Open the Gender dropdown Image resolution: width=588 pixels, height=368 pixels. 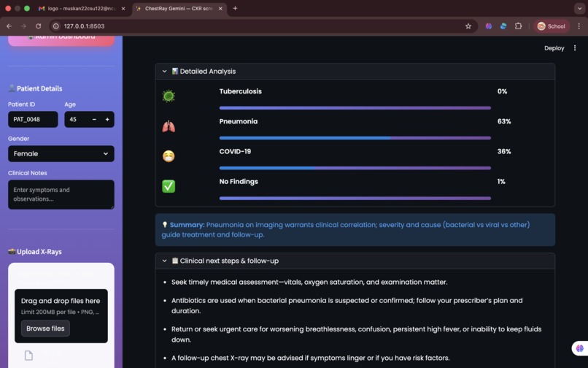61,153
